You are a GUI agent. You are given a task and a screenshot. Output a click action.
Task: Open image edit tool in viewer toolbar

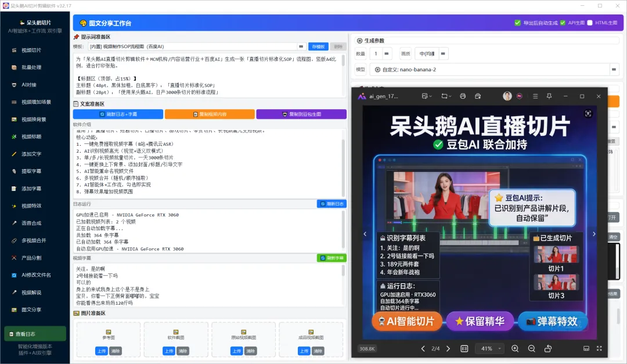click(x=426, y=96)
